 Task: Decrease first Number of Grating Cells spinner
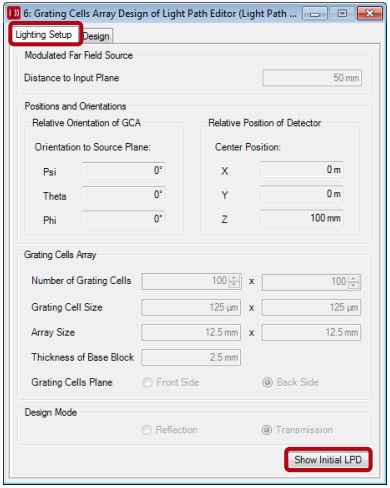pos(234,284)
